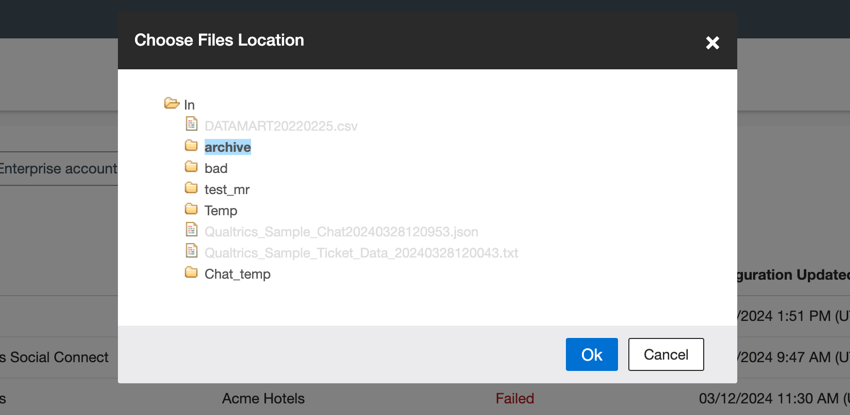Select the bad folder in tree
The height and width of the screenshot is (415, 850).
coord(216,168)
